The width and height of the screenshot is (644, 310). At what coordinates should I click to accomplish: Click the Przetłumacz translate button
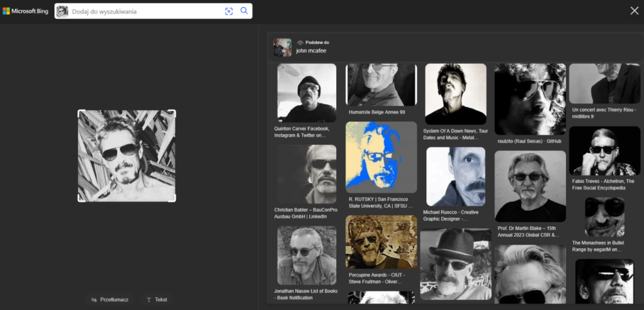click(x=109, y=300)
